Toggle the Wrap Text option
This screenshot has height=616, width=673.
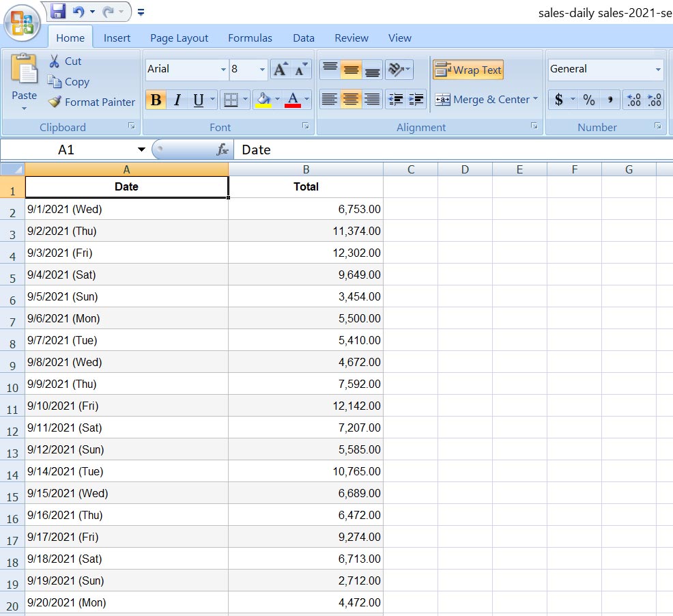pyautogui.click(x=468, y=70)
